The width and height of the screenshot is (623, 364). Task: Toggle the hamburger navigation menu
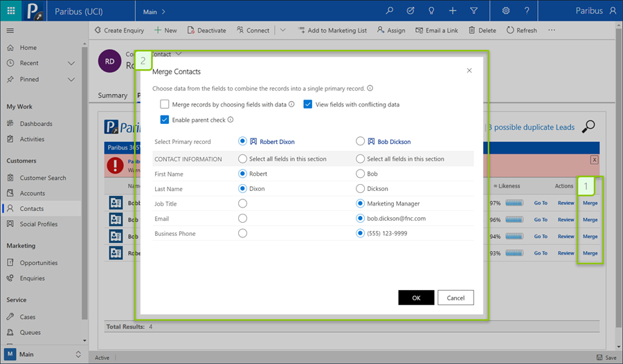pyautogui.click(x=10, y=30)
